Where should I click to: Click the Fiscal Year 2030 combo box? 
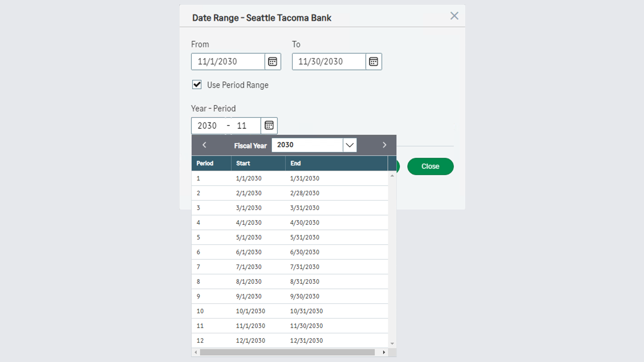click(x=307, y=145)
